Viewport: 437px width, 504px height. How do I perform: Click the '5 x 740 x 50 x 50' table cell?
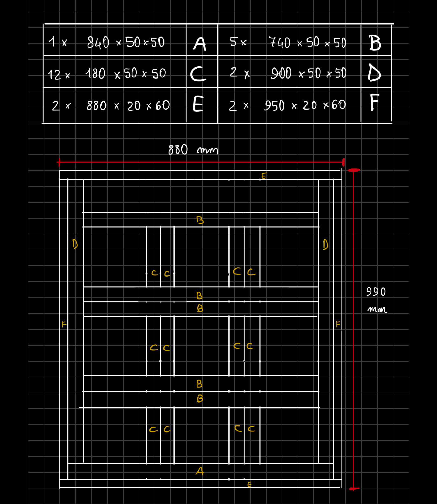(x=289, y=40)
